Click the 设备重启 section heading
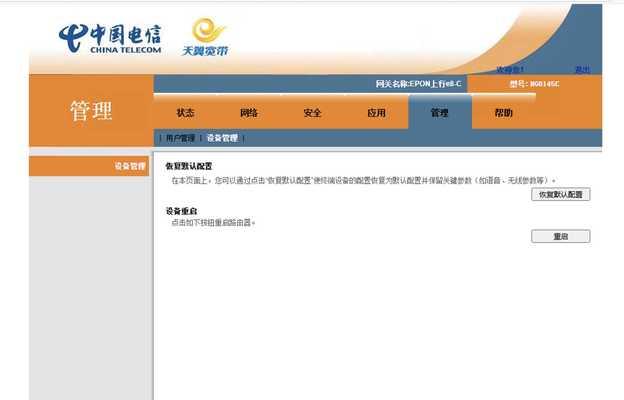 coord(181,211)
